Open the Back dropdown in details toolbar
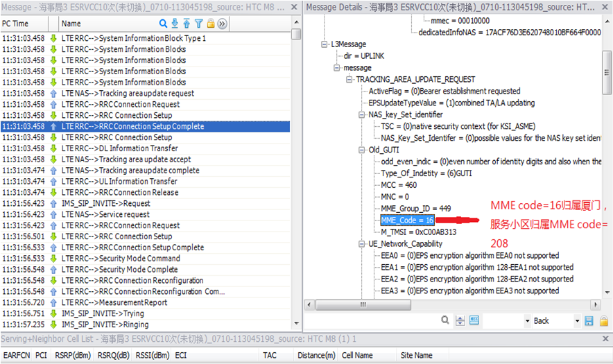Viewport: 613px width, 364px height. (576, 320)
